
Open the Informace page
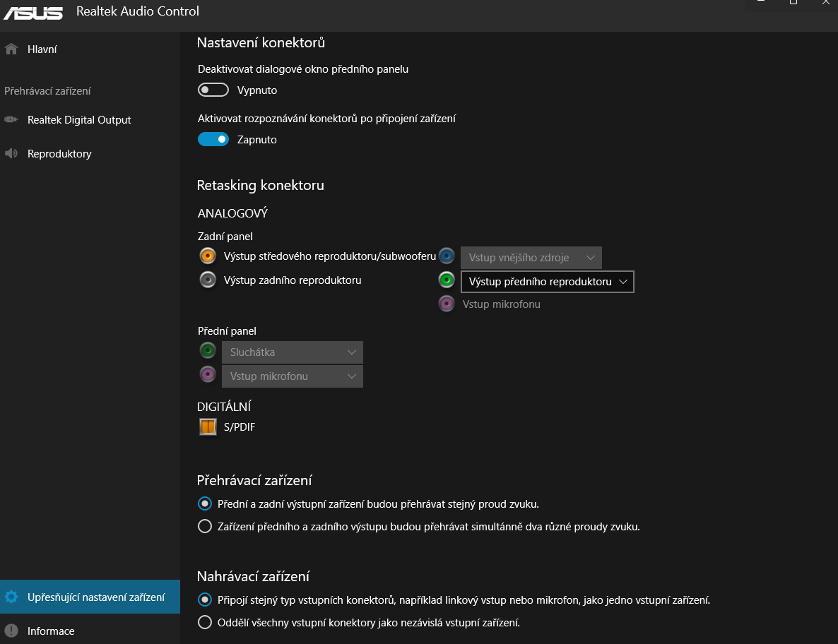click(51, 631)
